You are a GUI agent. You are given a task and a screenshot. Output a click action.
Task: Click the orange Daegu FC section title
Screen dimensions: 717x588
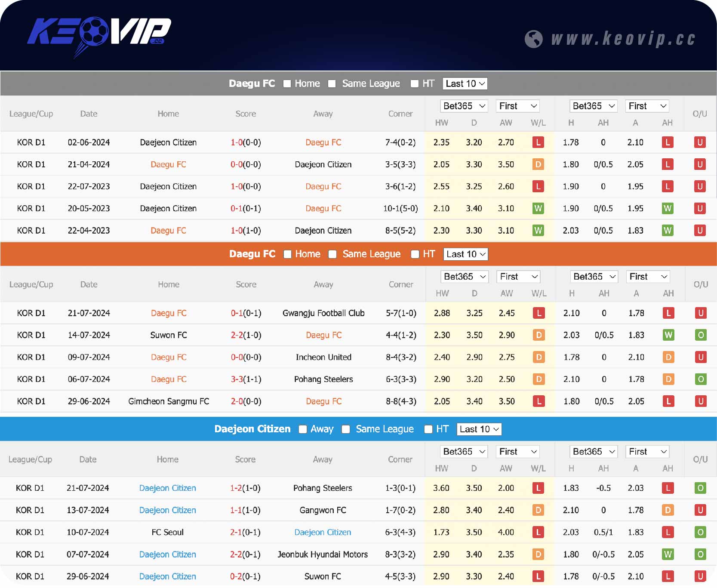tap(252, 254)
